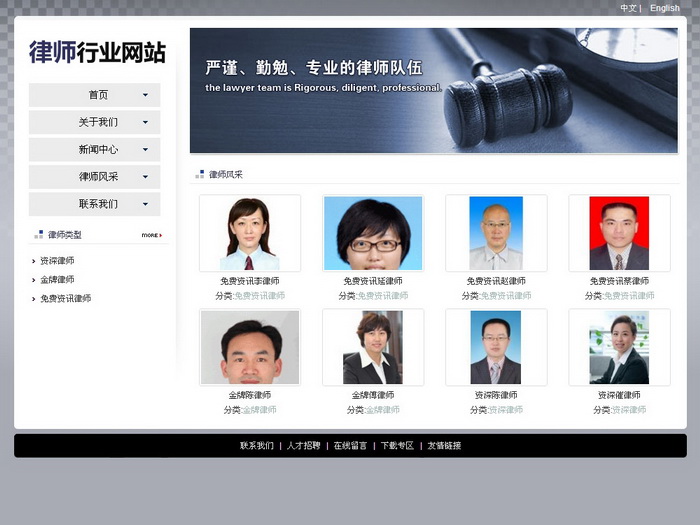The height and width of the screenshot is (525, 700).
Task: Click 人才招聘 link in footer
Action: point(303,446)
